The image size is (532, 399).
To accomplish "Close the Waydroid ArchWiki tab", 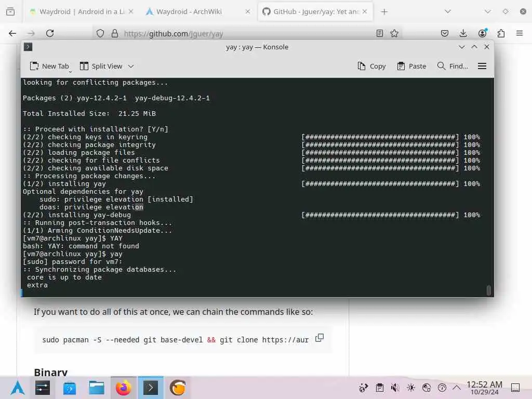I will pyautogui.click(x=248, y=11).
